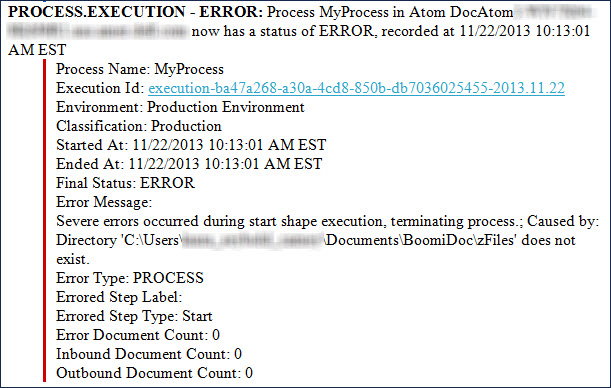Click the Outbound Document Count: 0 line

click(x=154, y=374)
